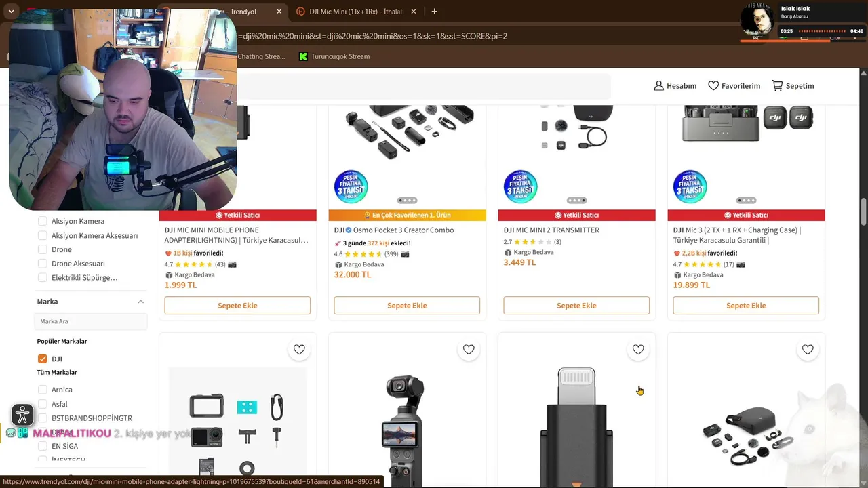The image size is (868, 488).
Task: Select the Asfal brand checkbox
Action: (x=43, y=404)
